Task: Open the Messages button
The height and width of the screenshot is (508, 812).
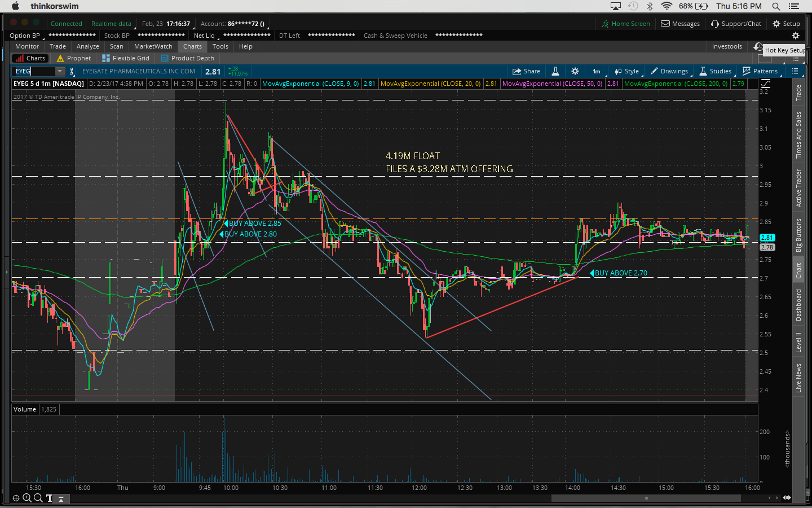Action: pos(680,24)
